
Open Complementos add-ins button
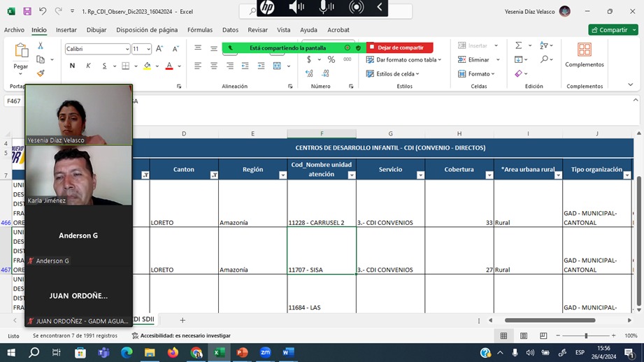coord(585,55)
